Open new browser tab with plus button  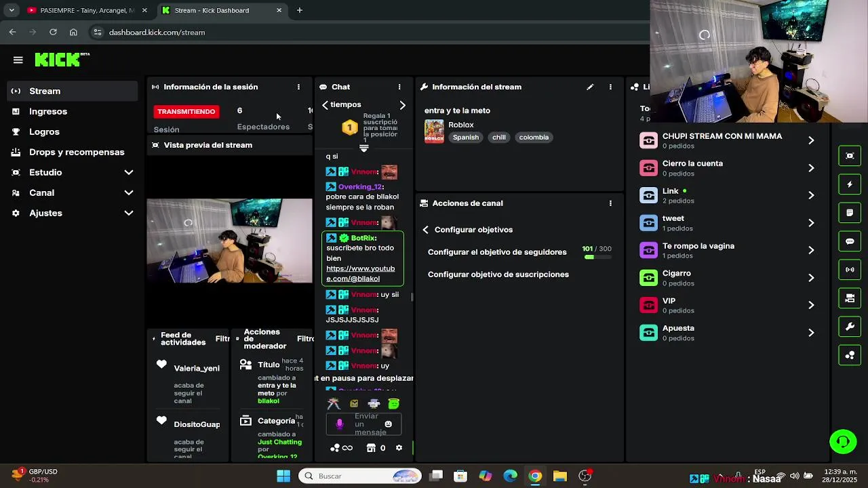(300, 10)
